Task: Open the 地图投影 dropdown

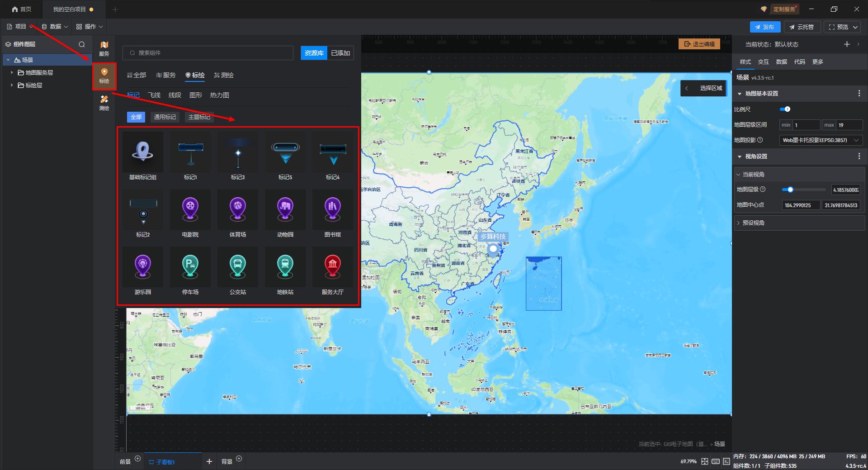Action: click(x=820, y=140)
